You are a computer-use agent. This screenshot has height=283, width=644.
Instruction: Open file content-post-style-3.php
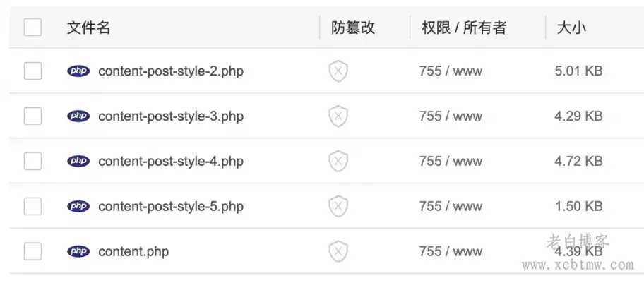[171, 116]
